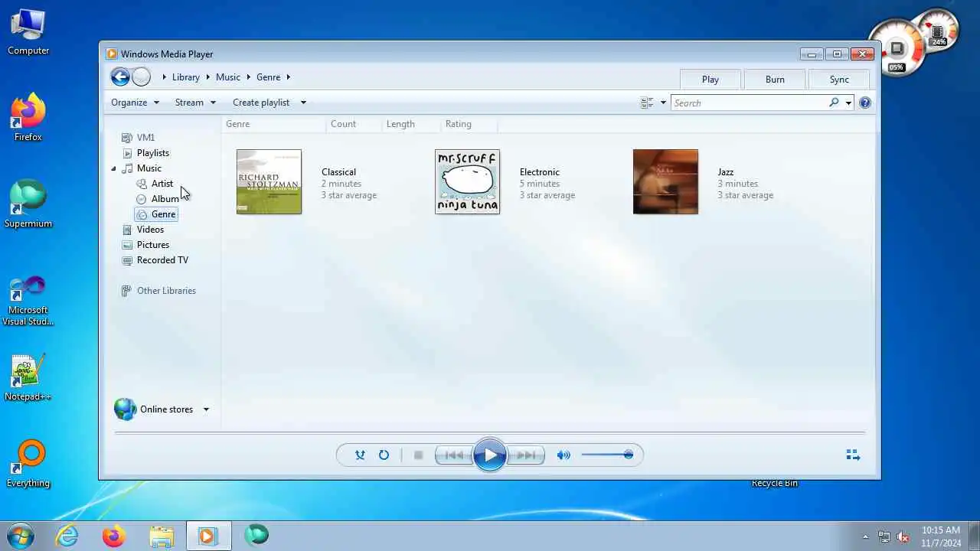Click Library in the breadcrumb

185,77
